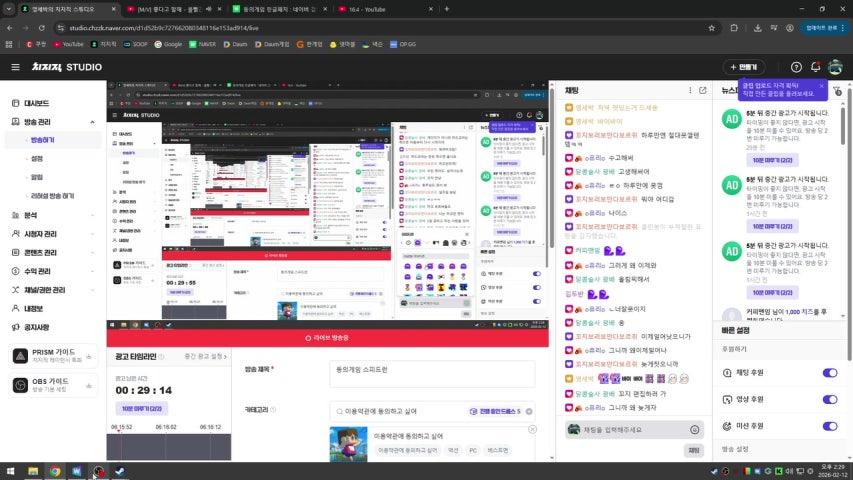Open 중간 광고 설정 chevron link
The image size is (853, 480).
(x=206, y=357)
